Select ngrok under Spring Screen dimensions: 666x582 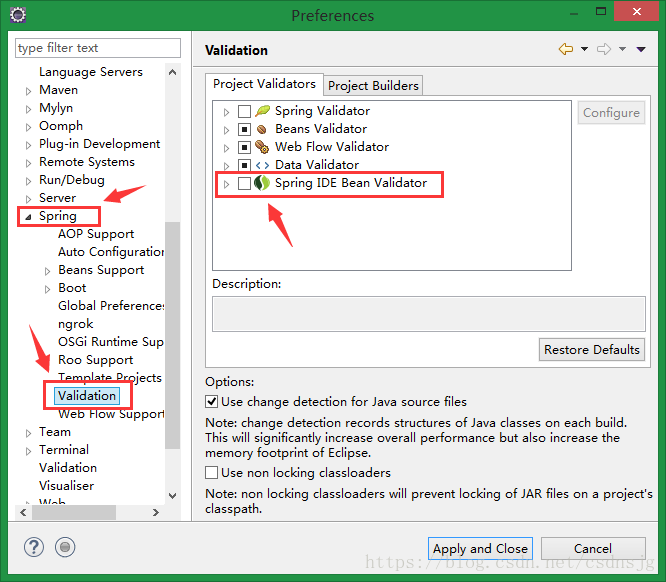76,324
